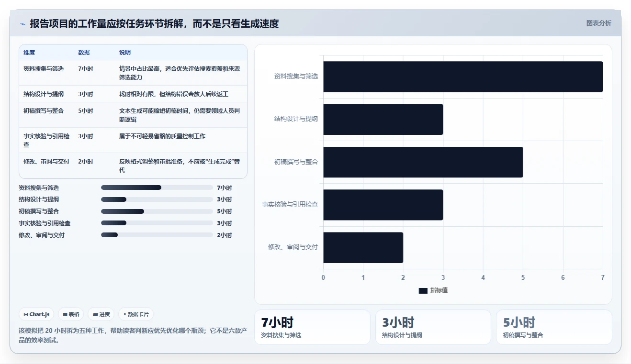631x364 pixels.
Task: Click the Chart.js tag
Action: (x=37, y=314)
